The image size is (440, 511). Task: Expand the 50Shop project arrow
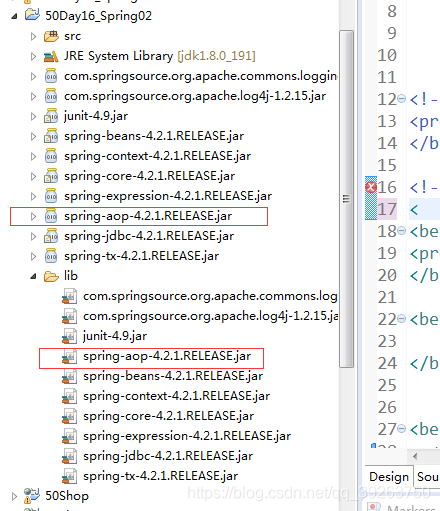(14, 496)
